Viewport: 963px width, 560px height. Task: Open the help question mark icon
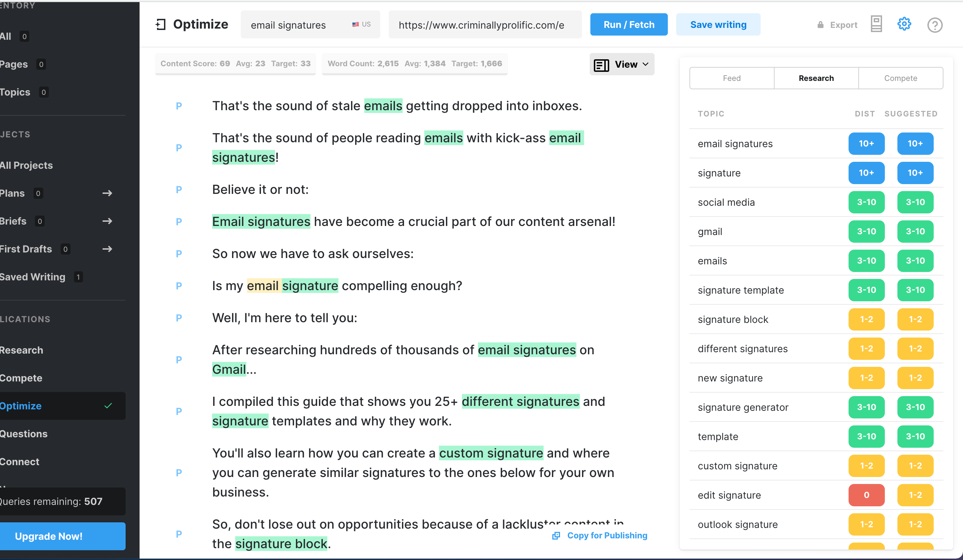(x=935, y=25)
